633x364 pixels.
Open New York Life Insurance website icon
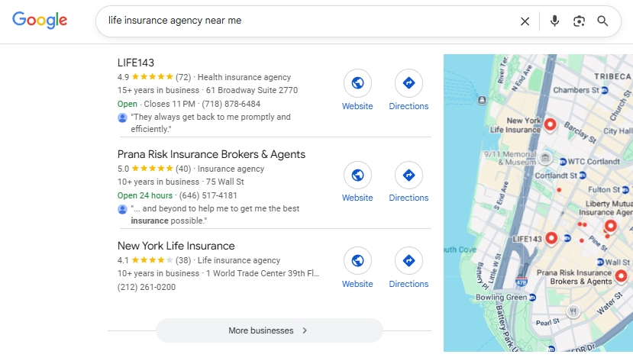pyautogui.click(x=357, y=261)
